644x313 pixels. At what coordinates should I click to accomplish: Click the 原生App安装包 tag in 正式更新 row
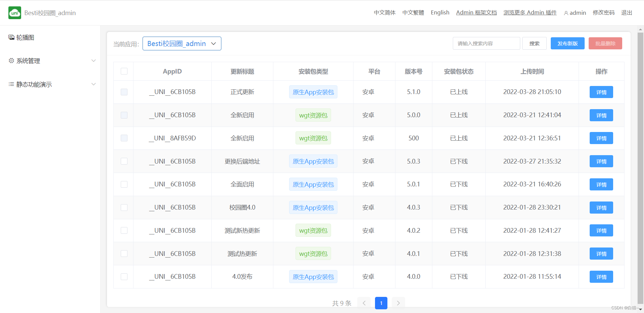pos(313,92)
